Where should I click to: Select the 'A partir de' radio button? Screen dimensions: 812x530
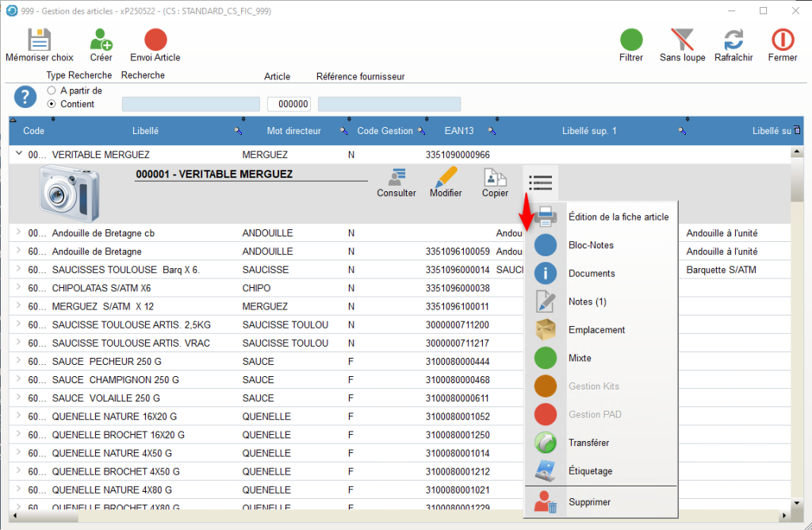(x=52, y=90)
